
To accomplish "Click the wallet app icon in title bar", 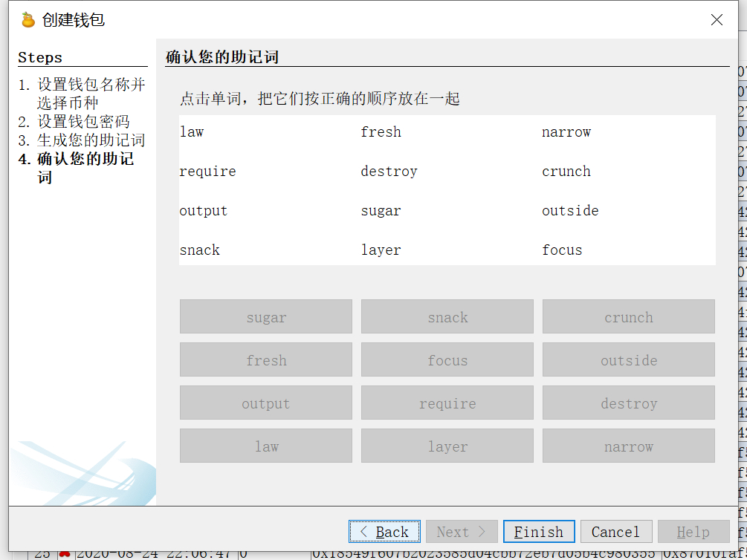I will [28, 20].
